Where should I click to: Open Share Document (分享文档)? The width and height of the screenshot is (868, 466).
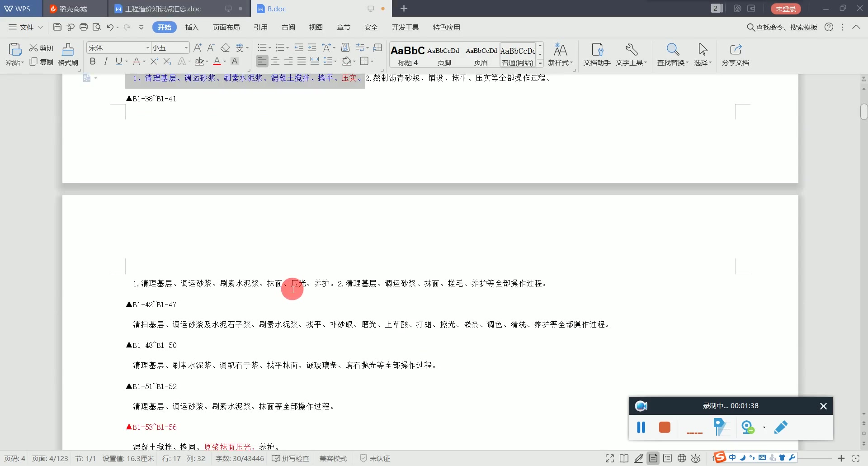tap(736, 54)
